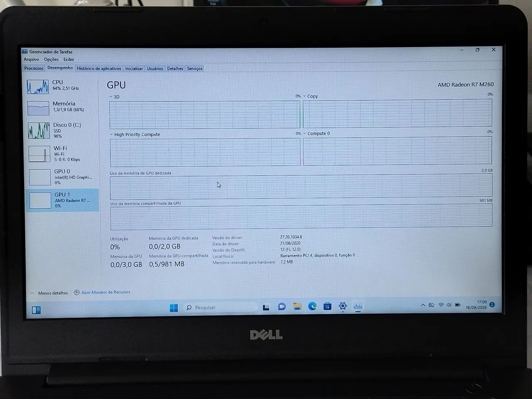
Task: Open the Histórico de aplicativos tab
Action: pyautogui.click(x=99, y=69)
